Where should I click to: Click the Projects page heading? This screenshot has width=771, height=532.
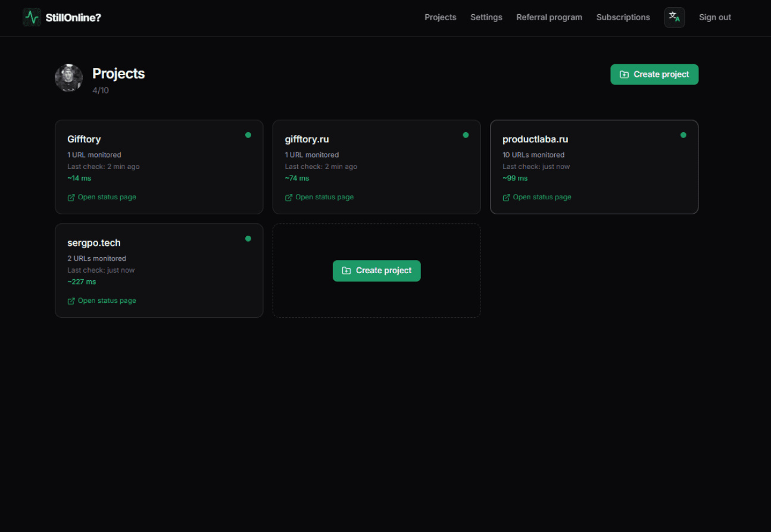118,73
